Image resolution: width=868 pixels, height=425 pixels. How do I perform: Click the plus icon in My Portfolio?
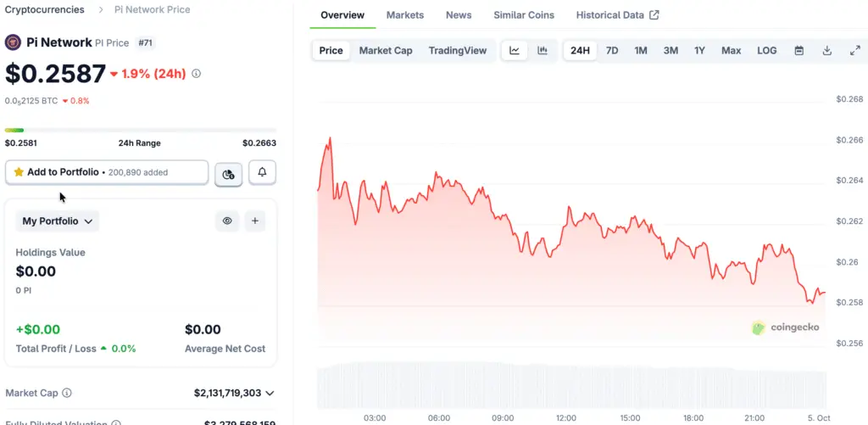click(255, 221)
